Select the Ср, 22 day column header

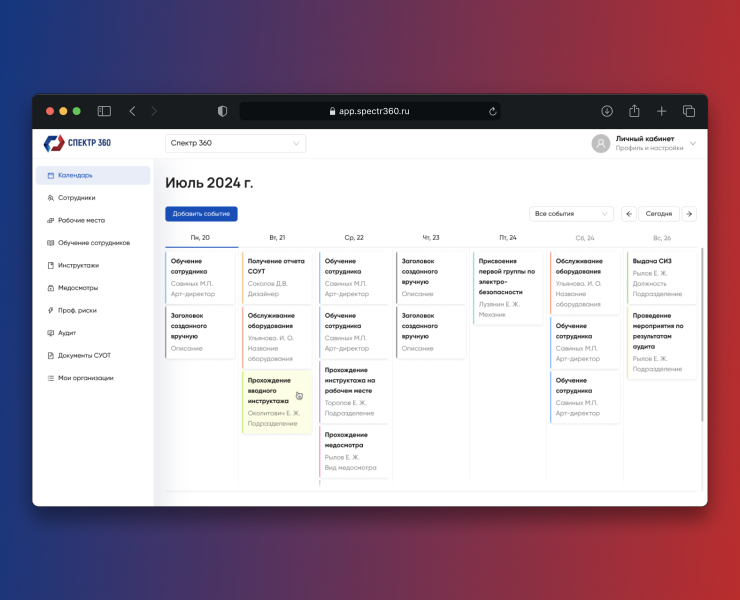click(354, 237)
